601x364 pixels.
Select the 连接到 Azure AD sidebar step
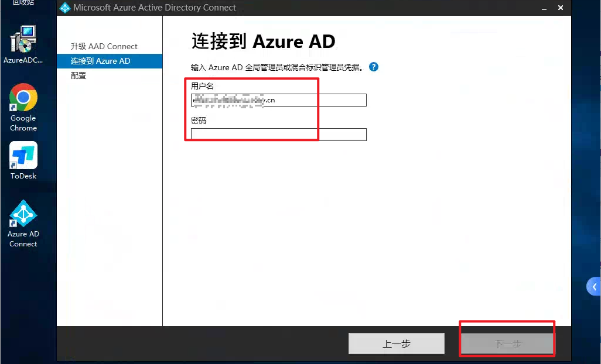coord(101,61)
